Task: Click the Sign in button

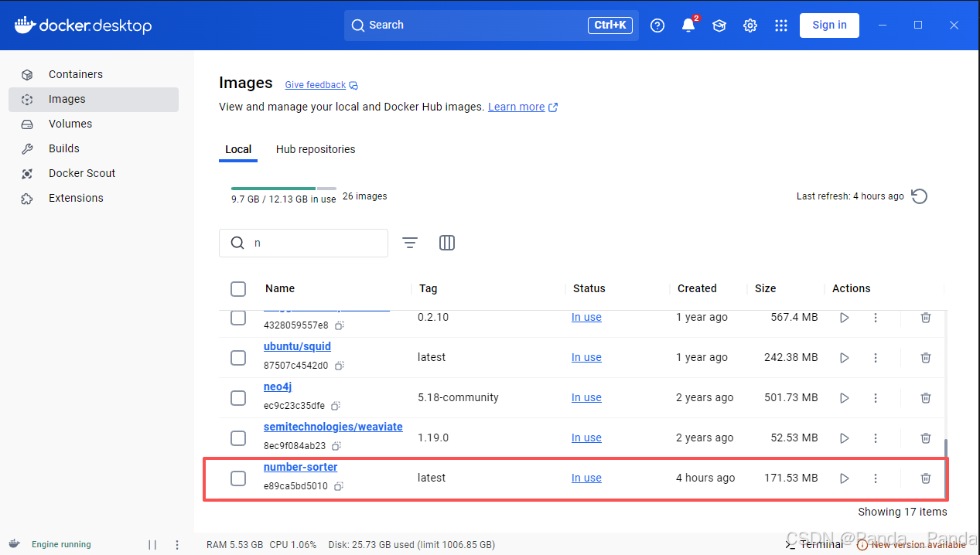Action: tap(829, 26)
